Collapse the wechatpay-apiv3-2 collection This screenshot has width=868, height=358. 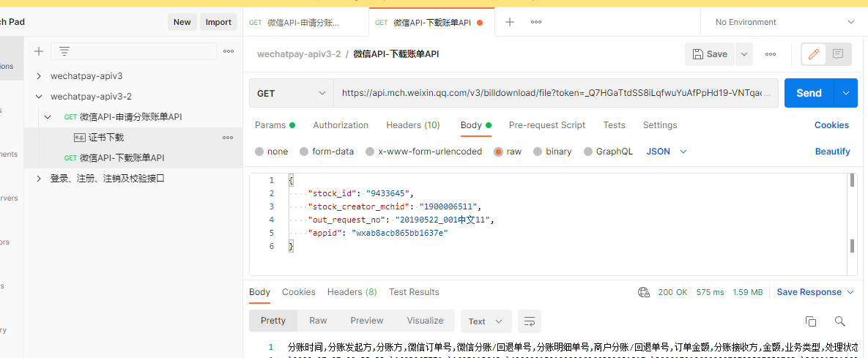coord(39,97)
